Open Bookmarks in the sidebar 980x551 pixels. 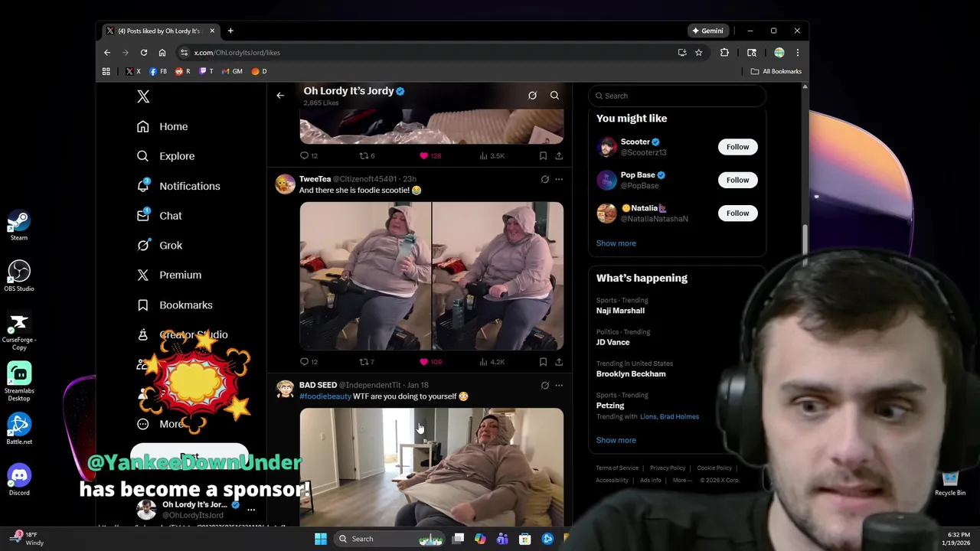pyautogui.click(x=175, y=305)
